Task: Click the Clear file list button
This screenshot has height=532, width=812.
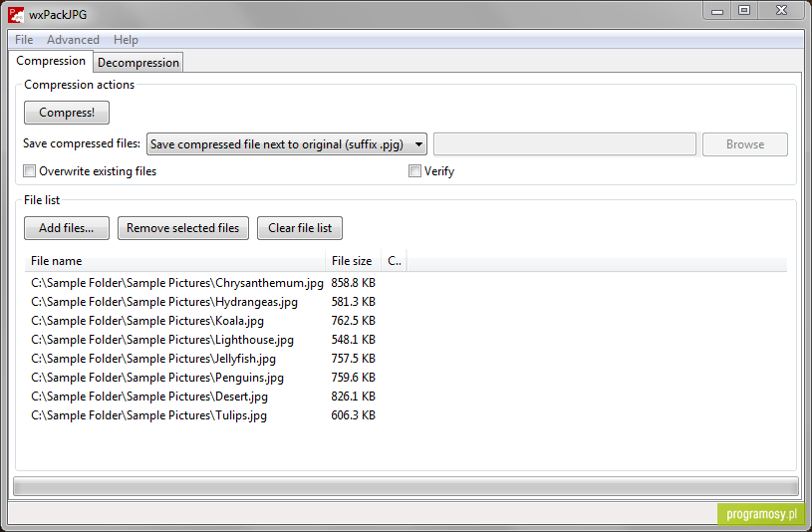Action: pyautogui.click(x=300, y=228)
